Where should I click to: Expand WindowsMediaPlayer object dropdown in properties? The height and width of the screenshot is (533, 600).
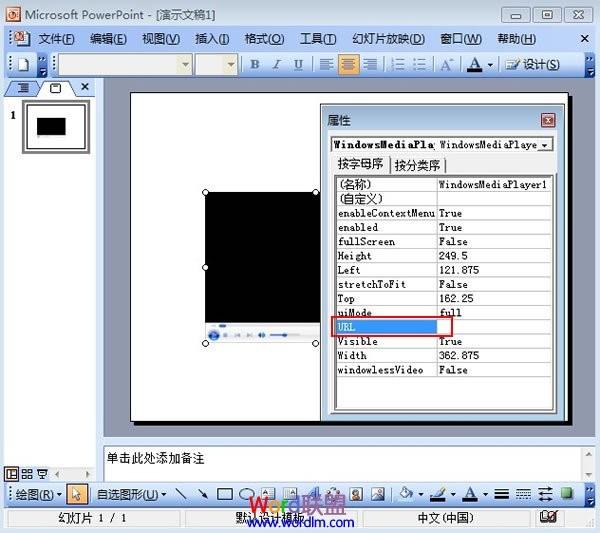point(545,145)
